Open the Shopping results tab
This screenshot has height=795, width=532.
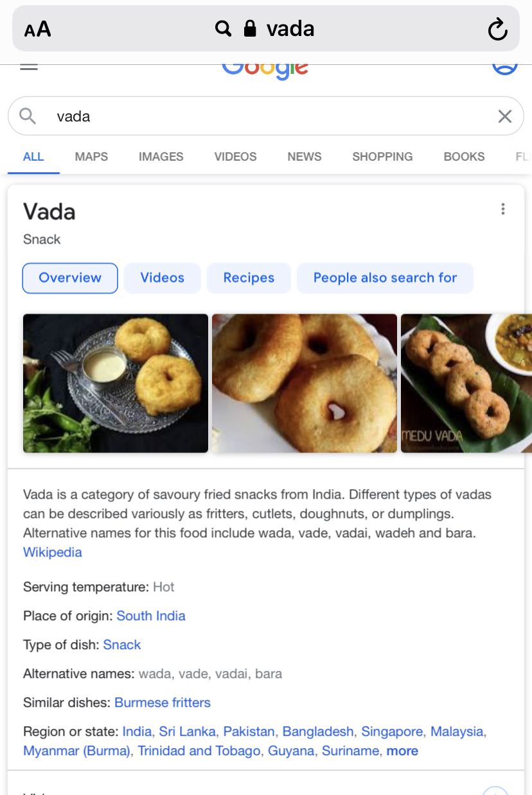pos(382,156)
